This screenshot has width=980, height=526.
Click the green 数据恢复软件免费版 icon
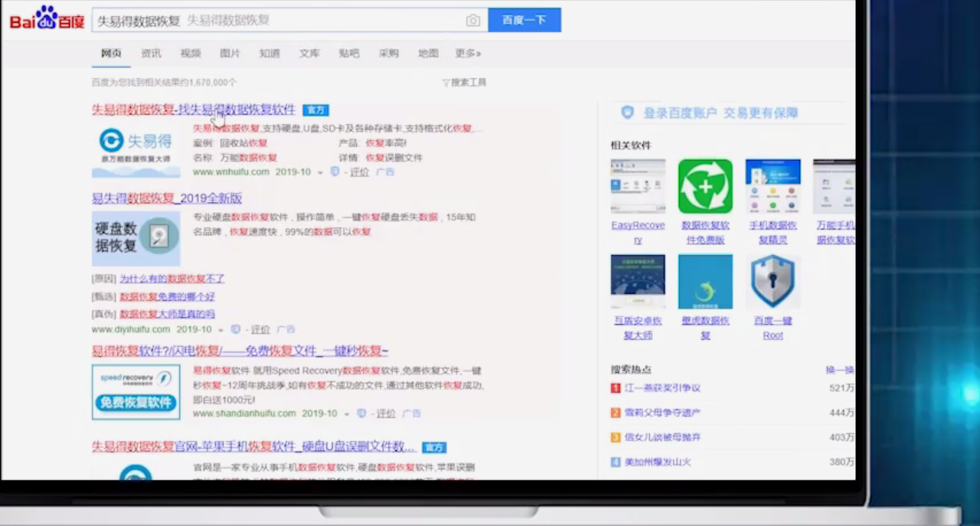point(705,186)
